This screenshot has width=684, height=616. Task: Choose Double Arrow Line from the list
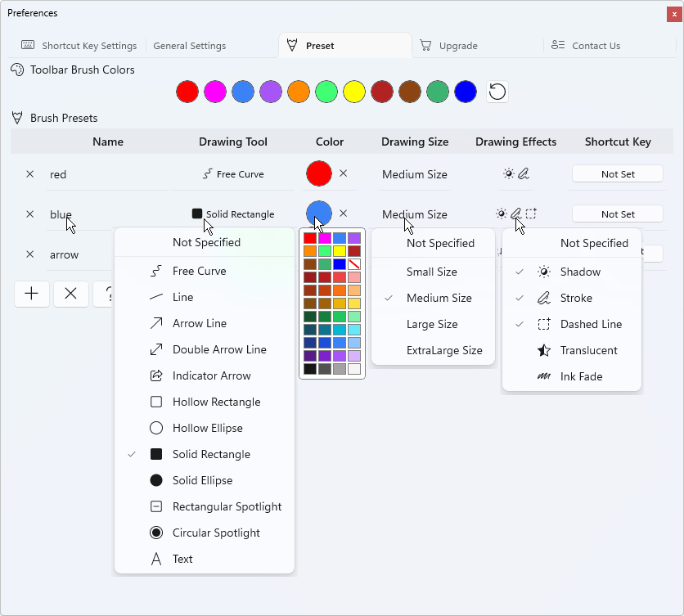pyautogui.click(x=205, y=349)
